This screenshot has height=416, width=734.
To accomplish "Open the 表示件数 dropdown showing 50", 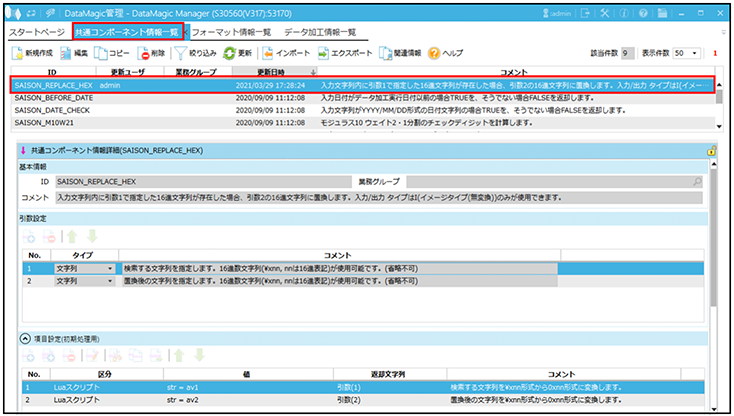I will 687,52.
